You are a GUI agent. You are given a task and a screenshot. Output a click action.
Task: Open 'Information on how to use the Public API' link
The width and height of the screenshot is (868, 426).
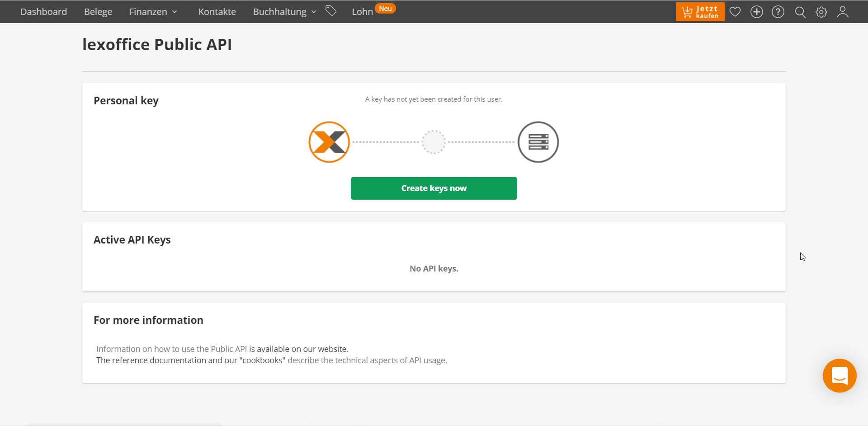coord(172,349)
